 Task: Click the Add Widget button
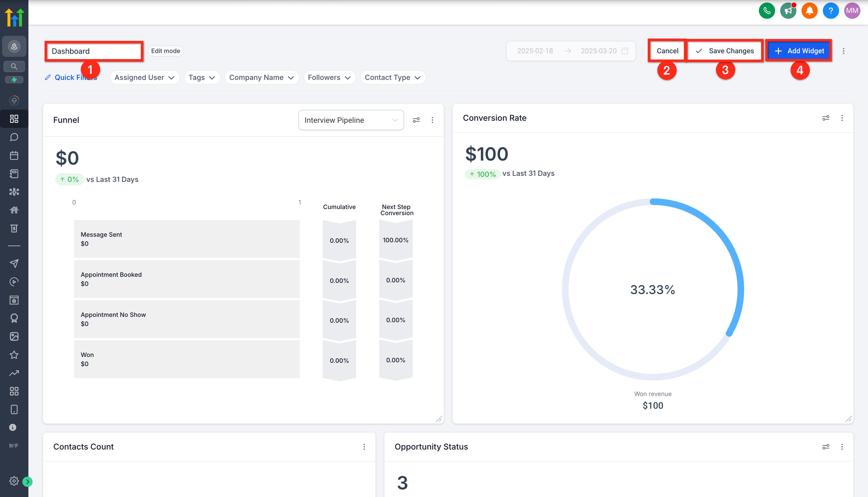pyautogui.click(x=798, y=51)
